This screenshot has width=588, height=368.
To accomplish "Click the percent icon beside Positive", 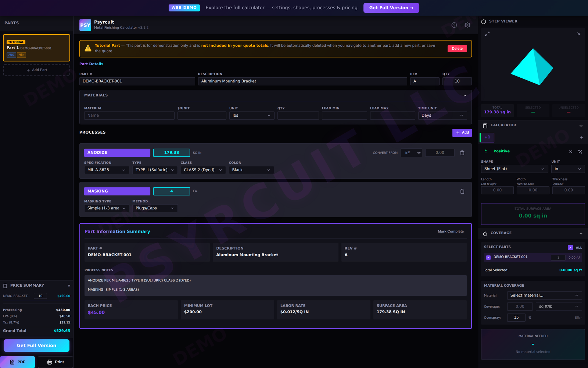I will tap(580, 152).
